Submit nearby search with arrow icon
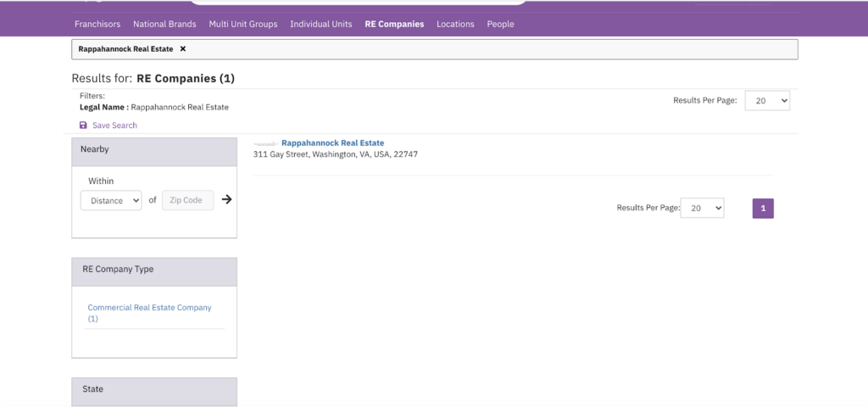This screenshot has width=868, height=407. pyautogui.click(x=226, y=199)
